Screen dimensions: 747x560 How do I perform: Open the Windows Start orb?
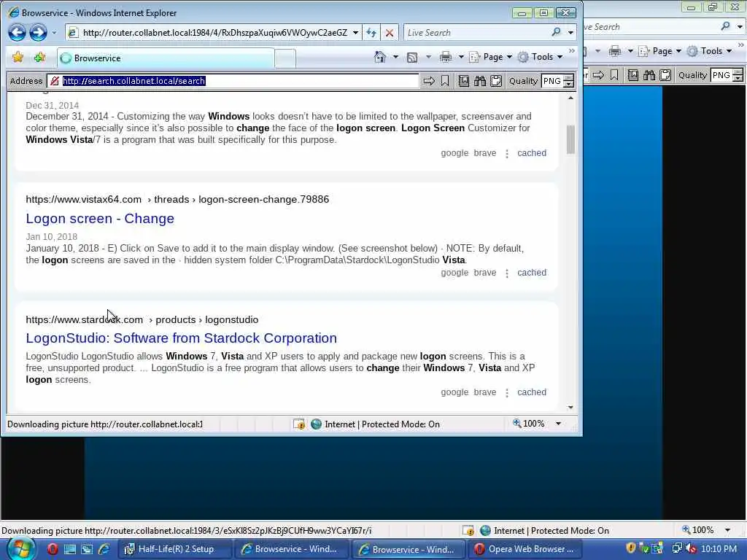[x=20, y=548]
